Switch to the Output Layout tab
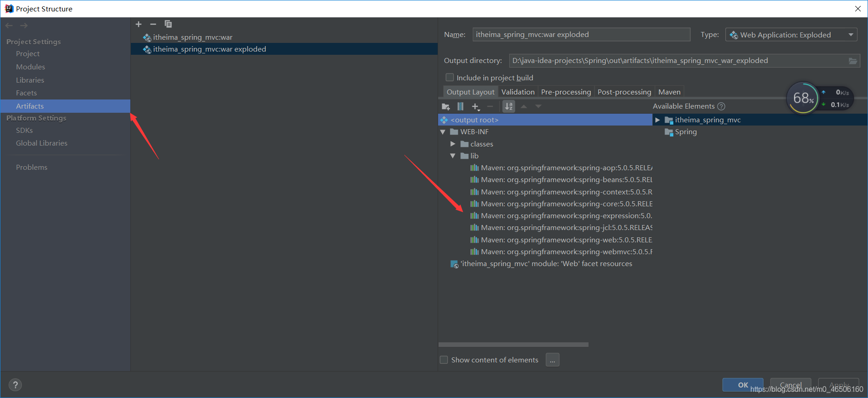 point(470,92)
